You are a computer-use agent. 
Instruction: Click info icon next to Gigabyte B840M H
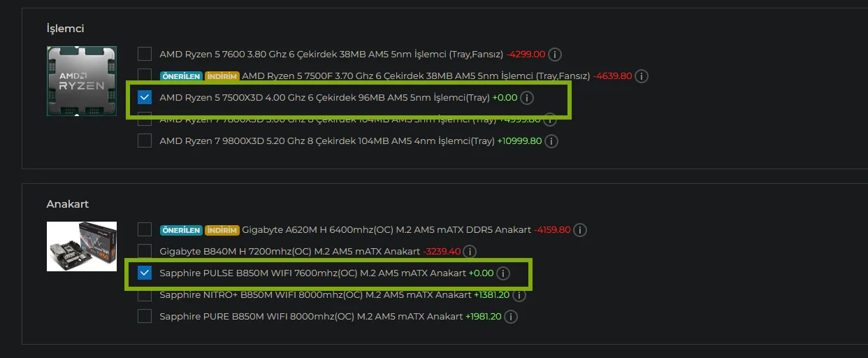click(x=470, y=252)
